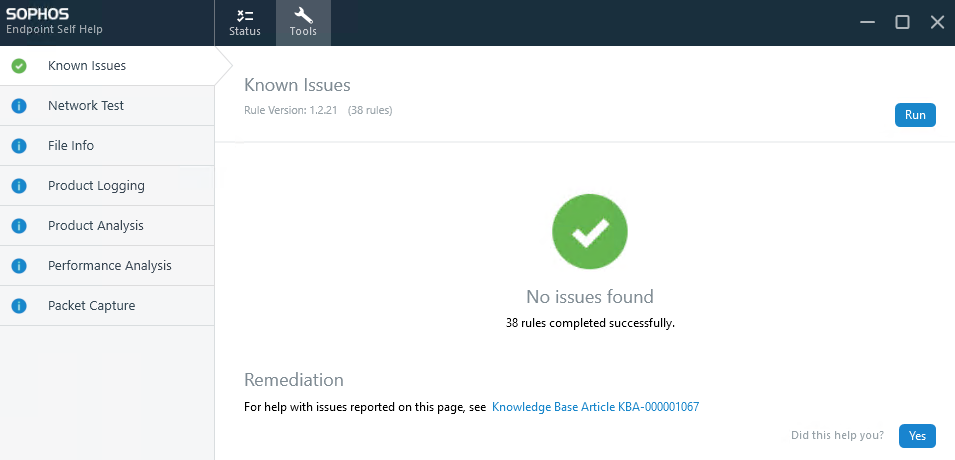Open the Performance Analysis tool
Viewport: 955px width, 460px height.
click(x=110, y=266)
